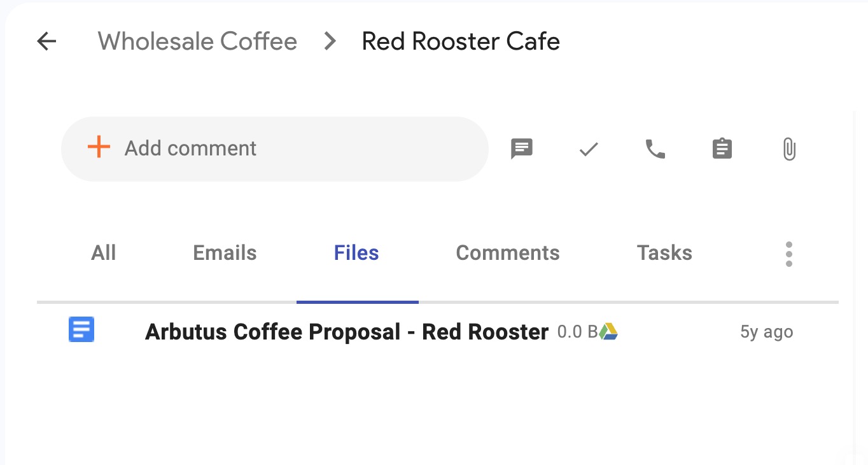Image resolution: width=868 pixels, height=465 pixels.
Task: Open Arbutus Coffee Proposal - Red Rooster file
Action: tap(347, 332)
